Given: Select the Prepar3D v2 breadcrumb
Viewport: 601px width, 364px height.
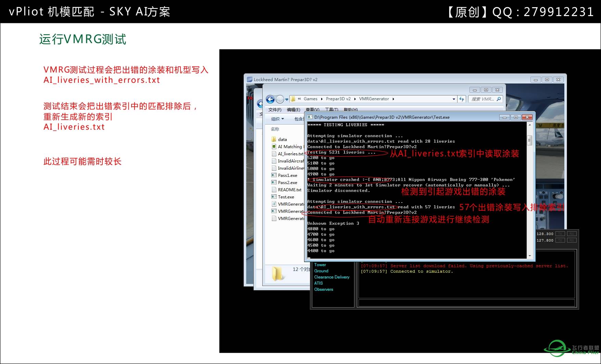Looking at the screenshot, I should tap(338, 99).
